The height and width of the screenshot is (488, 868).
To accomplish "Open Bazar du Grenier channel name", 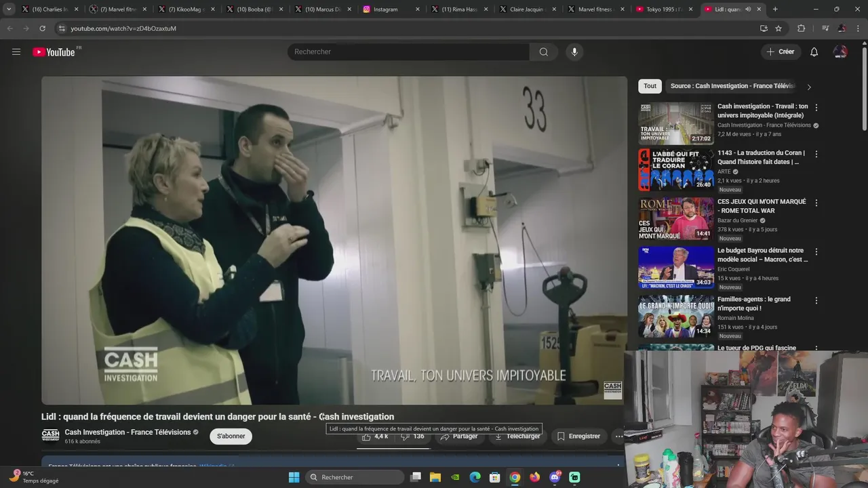I will pyautogui.click(x=738, y=220).
